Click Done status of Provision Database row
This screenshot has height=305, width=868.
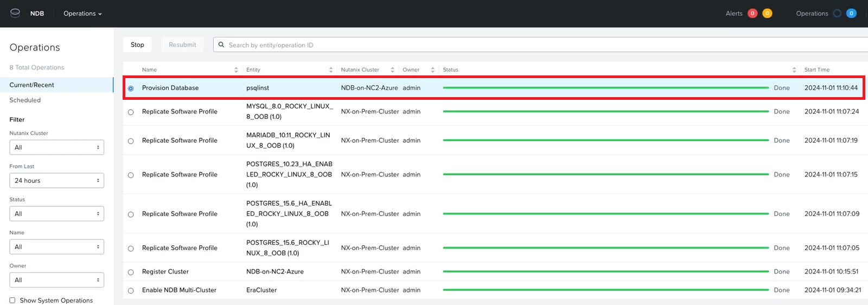click(x=782, y=87)
